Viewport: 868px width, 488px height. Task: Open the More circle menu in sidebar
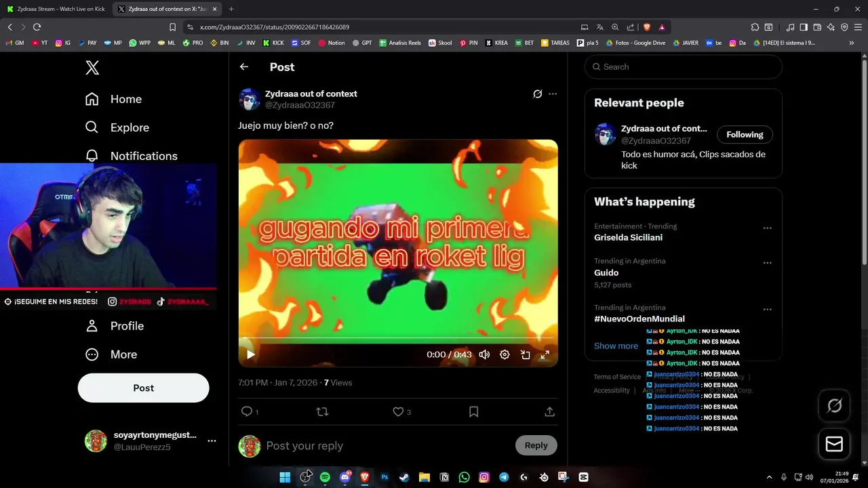(x=92, y=354)
